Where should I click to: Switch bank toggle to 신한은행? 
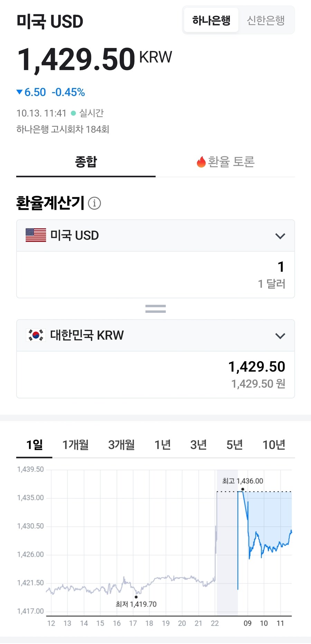point(265,20)
